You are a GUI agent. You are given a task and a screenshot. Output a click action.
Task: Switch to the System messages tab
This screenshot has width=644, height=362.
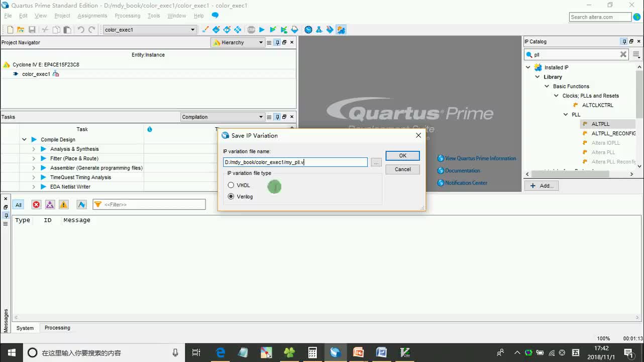coord(25,328)
